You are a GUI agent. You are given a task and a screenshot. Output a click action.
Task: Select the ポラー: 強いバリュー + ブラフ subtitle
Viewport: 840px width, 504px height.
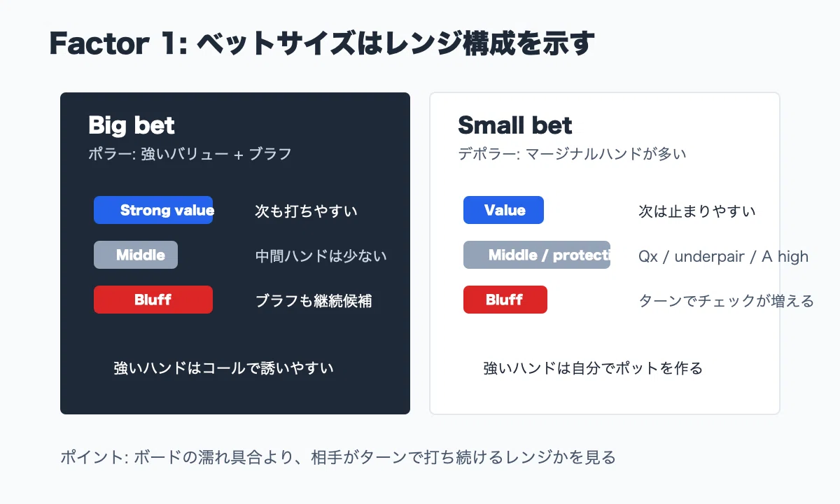pos(190,153)
